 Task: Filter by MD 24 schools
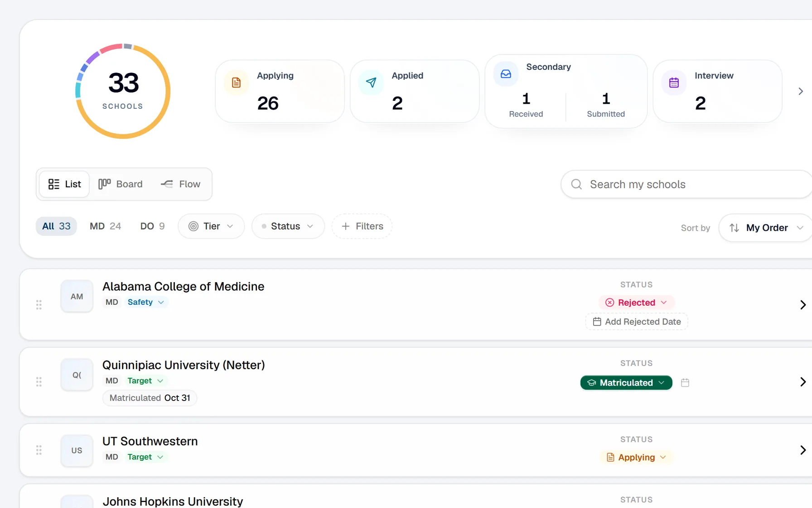(x=105, y=226)
